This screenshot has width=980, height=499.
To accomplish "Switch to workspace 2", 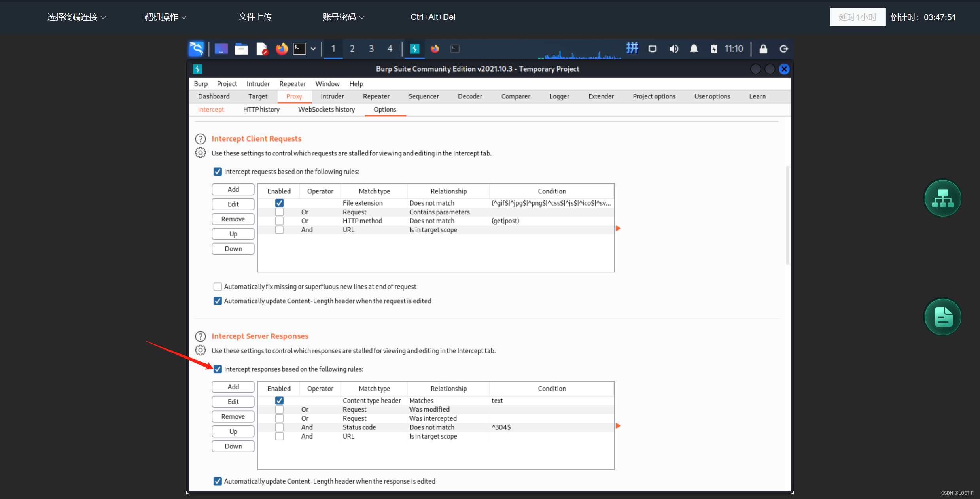I will 352,49.
